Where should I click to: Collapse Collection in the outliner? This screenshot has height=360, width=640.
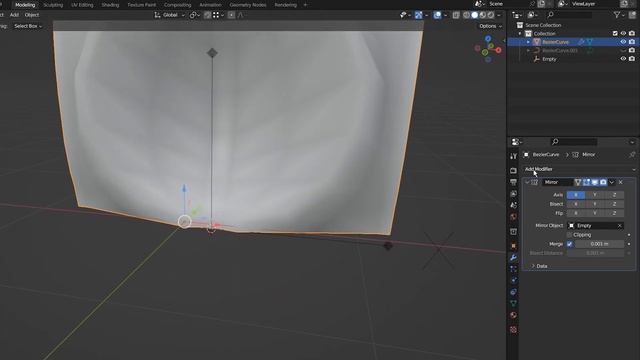tap(520, 33)
